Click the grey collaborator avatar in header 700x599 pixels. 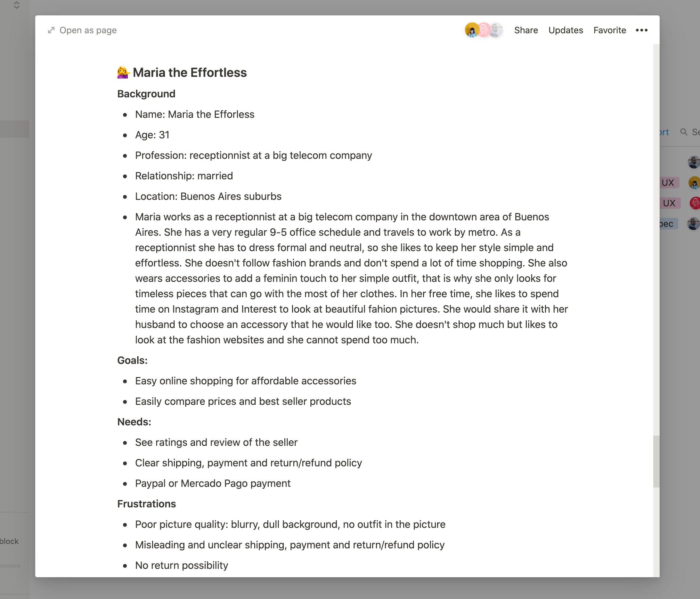[496, 30]
